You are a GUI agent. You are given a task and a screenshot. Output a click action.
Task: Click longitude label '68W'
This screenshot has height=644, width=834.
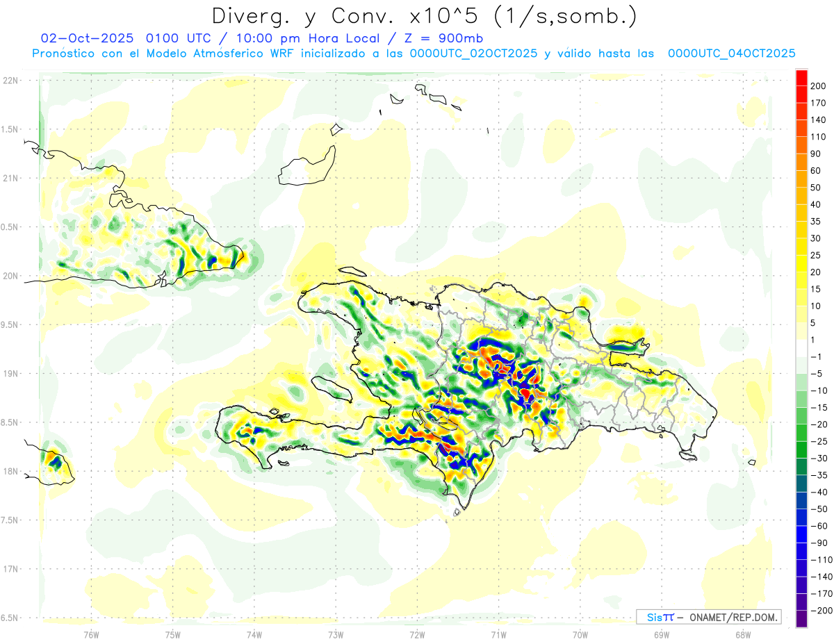pyautogui.click(x=742, y=634)
